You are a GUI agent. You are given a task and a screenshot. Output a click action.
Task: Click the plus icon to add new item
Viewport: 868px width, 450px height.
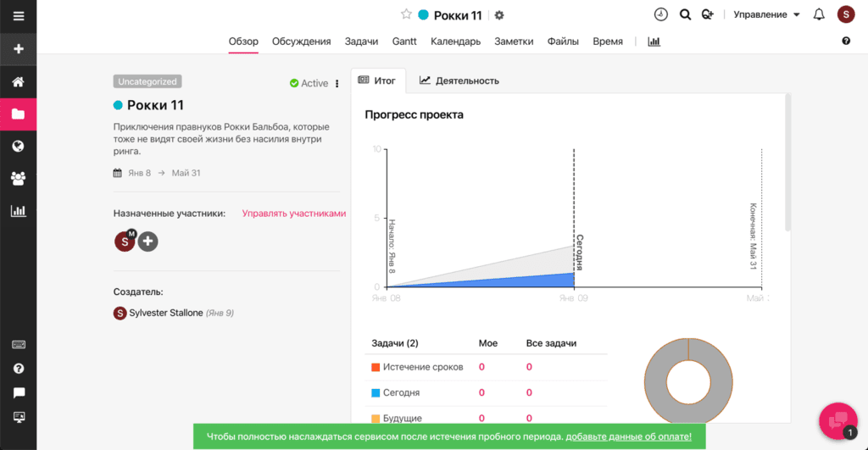coord(18,49)
